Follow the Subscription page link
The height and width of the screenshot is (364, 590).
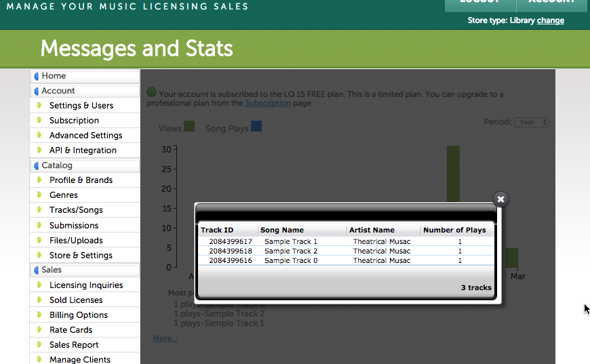tap(268, 103)
